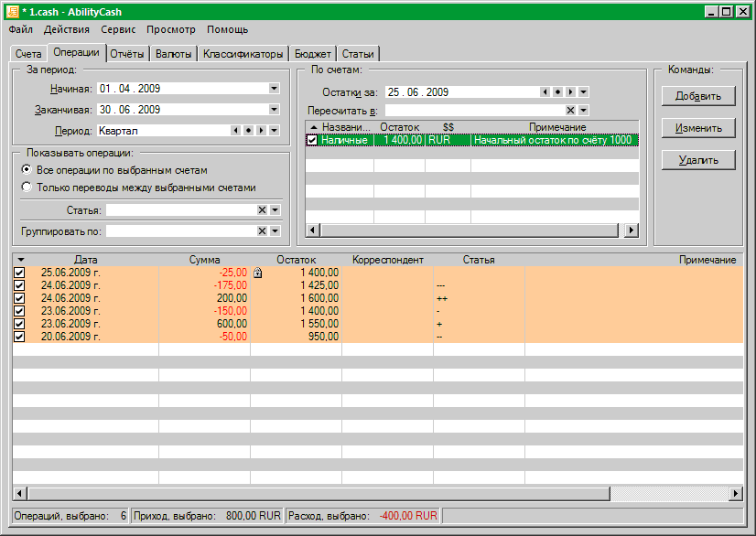Click the Удалить button
Screen dimensions: 756x536
pos(697,161)
